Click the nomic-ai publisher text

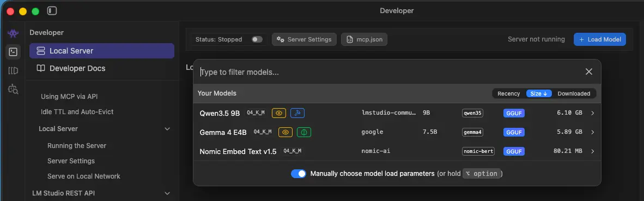point(376,151)
